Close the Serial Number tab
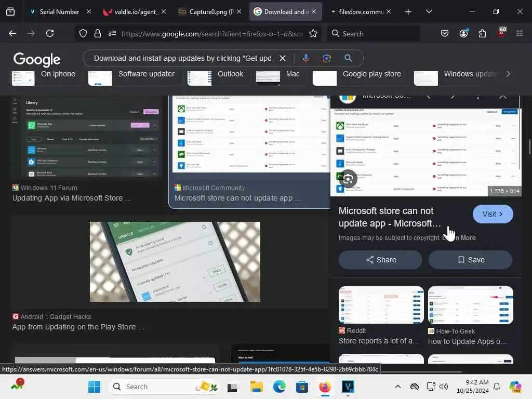This screenshot has height=399, width=532. (88, 11)
